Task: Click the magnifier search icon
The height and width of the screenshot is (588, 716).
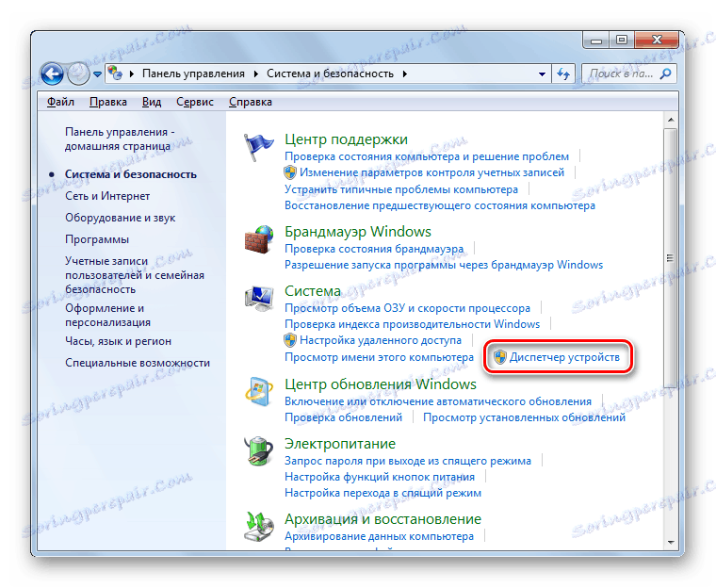Action: pos(666,73)
